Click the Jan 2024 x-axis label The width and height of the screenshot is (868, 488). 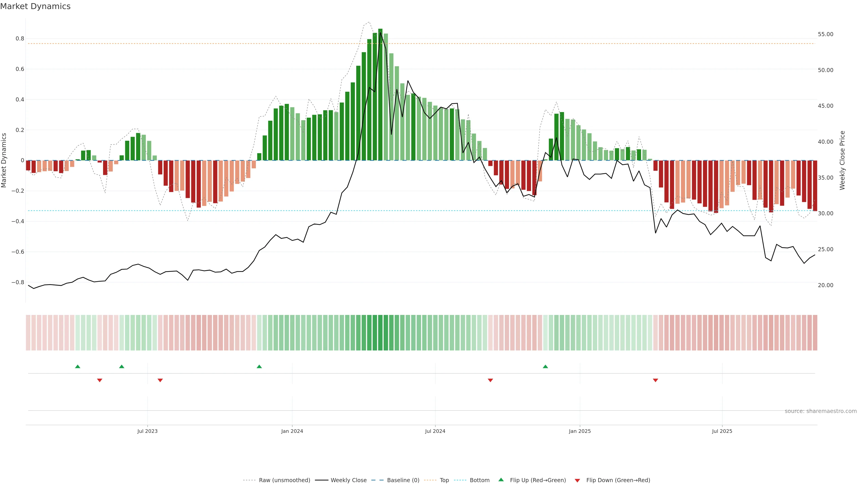[292, 431]
